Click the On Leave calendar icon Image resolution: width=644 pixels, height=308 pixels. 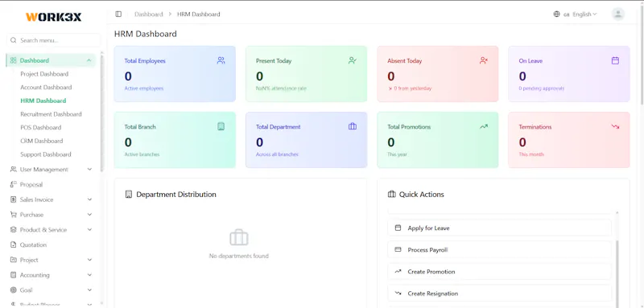coord(615,60)
